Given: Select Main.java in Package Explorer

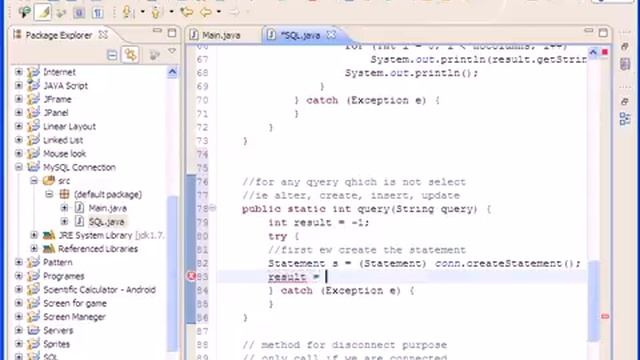Looking at the screenshot, I should tap(108, 208).
